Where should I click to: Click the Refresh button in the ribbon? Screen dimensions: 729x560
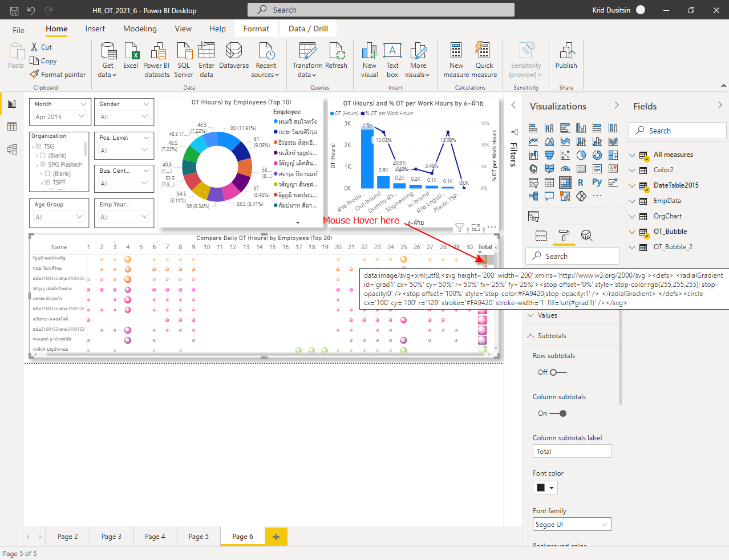tap(337, 56)
